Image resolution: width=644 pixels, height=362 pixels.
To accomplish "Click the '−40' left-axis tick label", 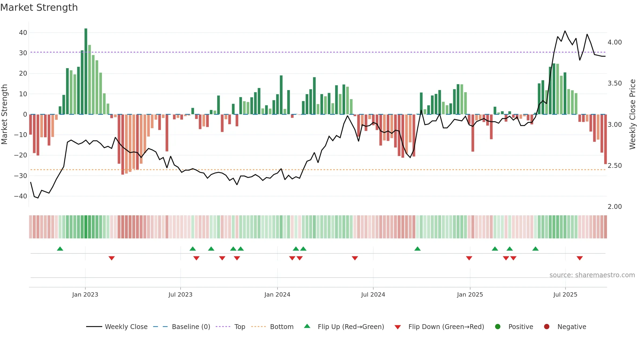I will [x=21, y=196].
